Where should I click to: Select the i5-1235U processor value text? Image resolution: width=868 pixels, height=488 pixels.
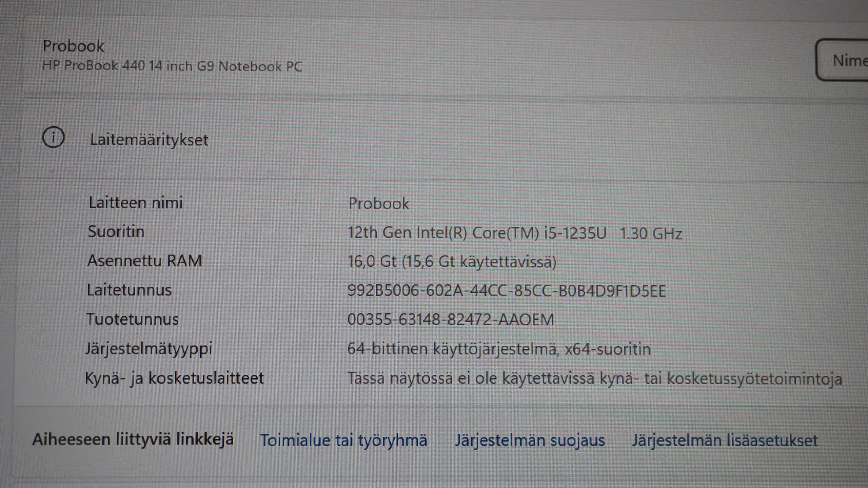click(x=514, y=233)
